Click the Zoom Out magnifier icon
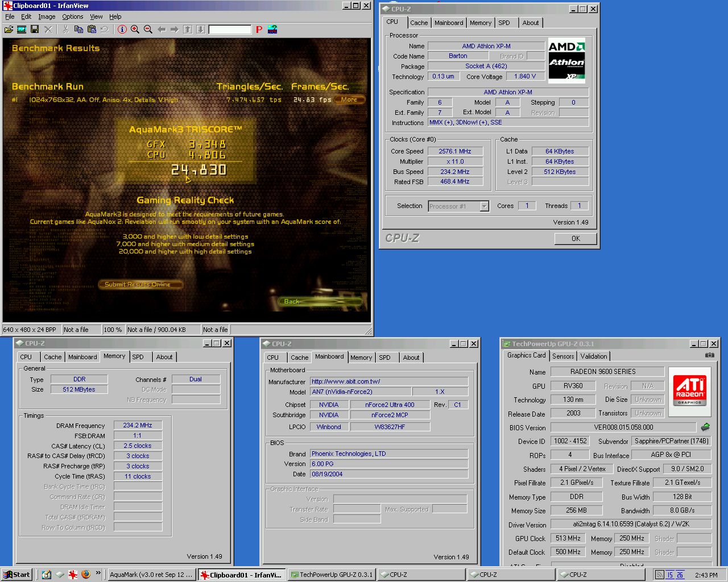Image resolution: width=728 pixels, height=582 pixels. pyautogui.click(x=148, y=30)
